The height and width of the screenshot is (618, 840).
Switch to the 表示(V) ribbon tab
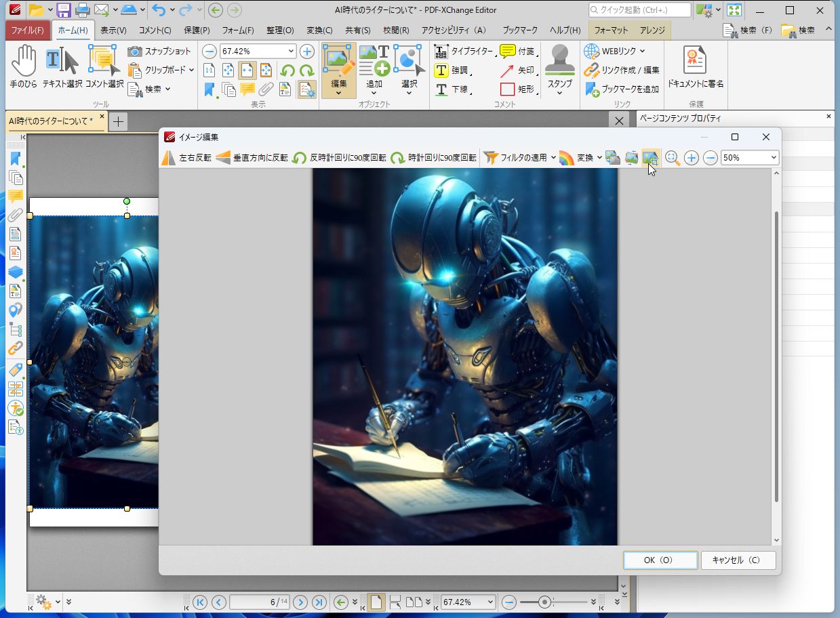click(113, 30)
